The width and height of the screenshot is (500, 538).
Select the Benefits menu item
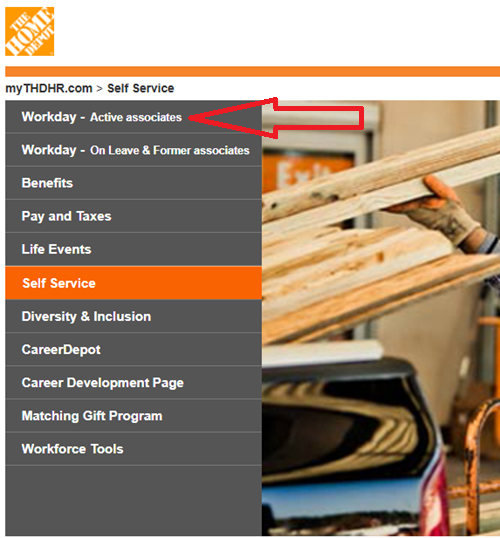[x=133, y=183]
